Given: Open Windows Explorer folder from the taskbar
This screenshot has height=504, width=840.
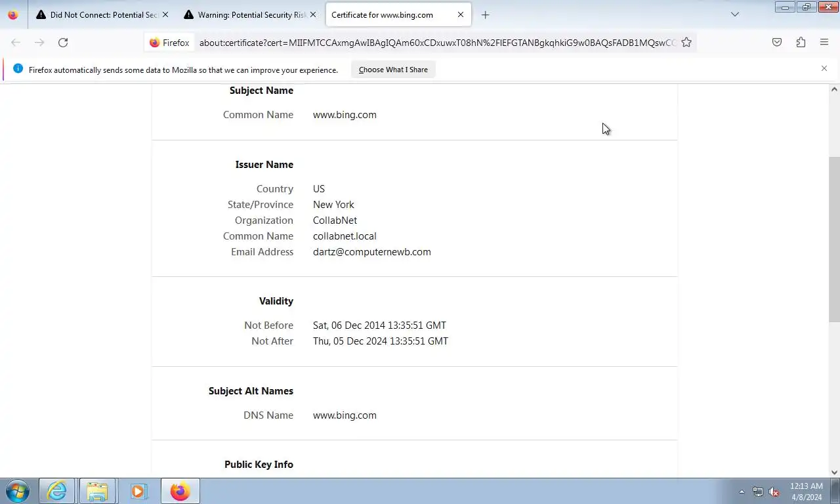Looking at the screenshot, I should point(97,491).
